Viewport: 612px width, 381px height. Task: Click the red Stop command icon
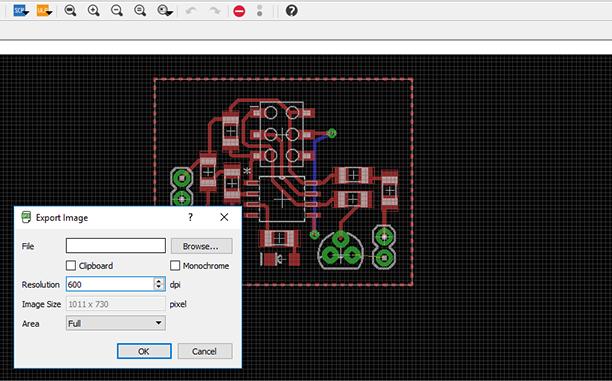click(x=239, y=11)
